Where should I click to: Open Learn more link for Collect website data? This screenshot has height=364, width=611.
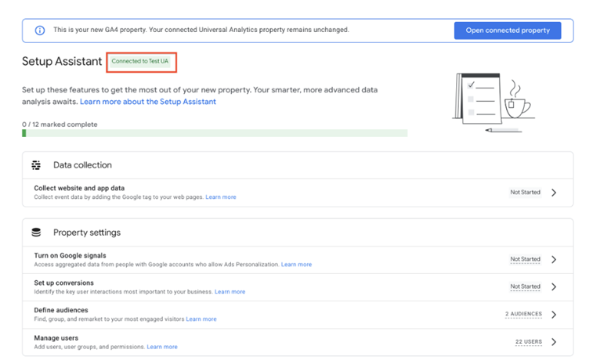click(x=221, y=197)
